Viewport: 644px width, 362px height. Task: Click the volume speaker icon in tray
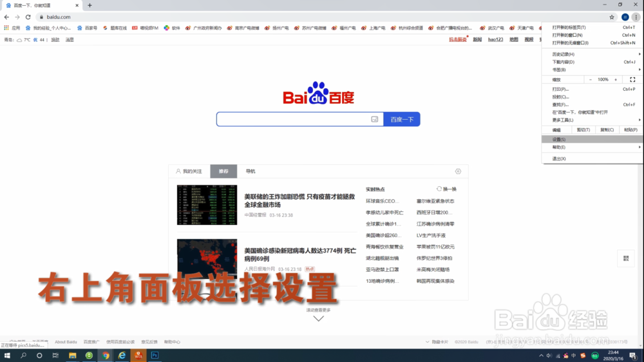[549, 356]
